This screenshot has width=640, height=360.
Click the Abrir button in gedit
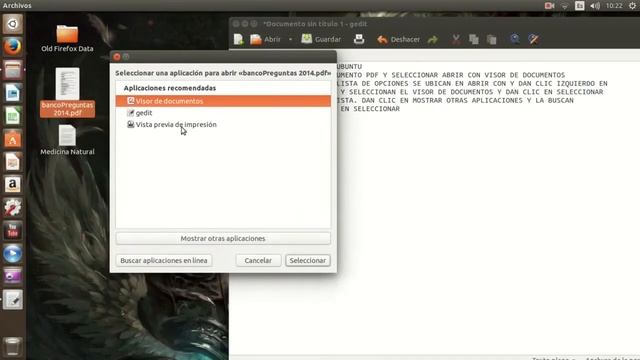tap(266, 39)
